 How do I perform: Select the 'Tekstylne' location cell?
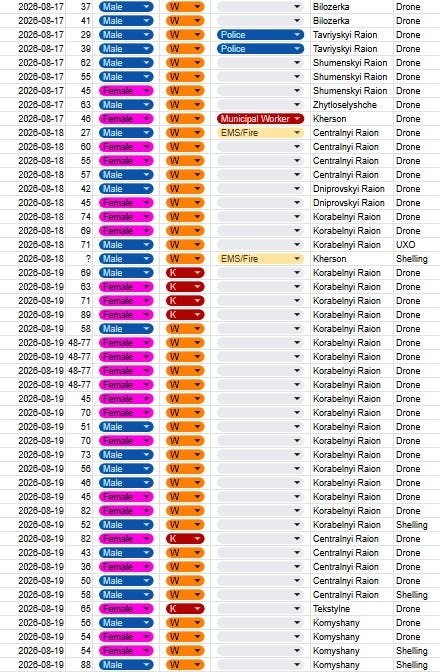click(352, 609)
